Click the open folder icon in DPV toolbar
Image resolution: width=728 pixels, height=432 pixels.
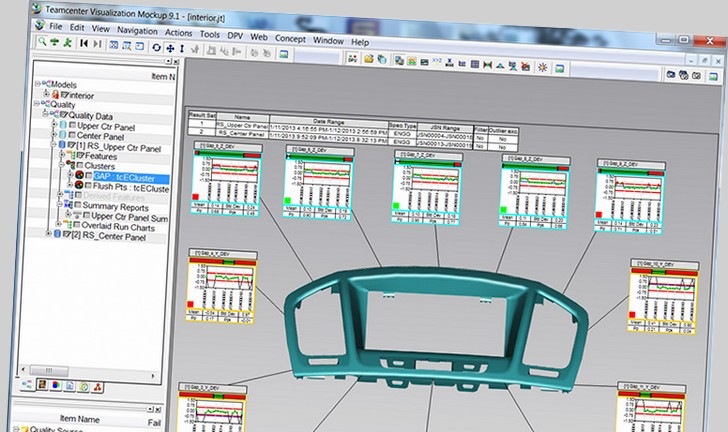click(369, 59)
